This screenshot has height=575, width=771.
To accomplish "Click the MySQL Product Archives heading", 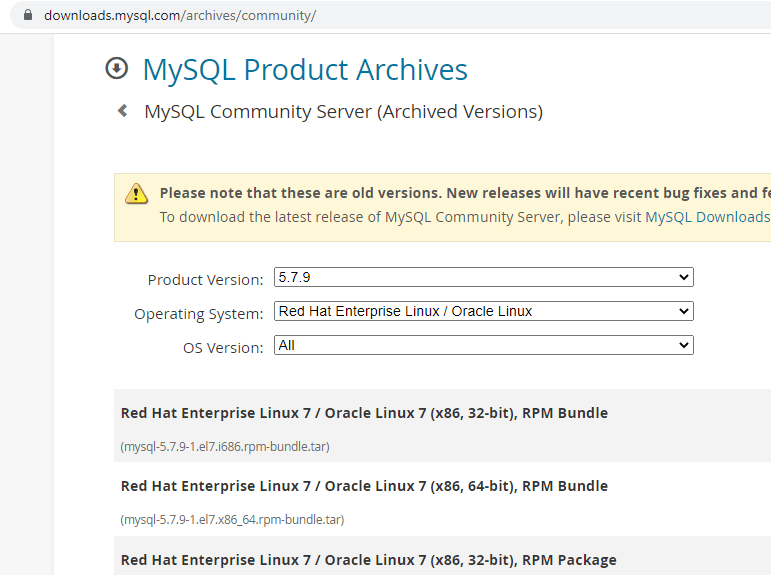I will 305,69.
